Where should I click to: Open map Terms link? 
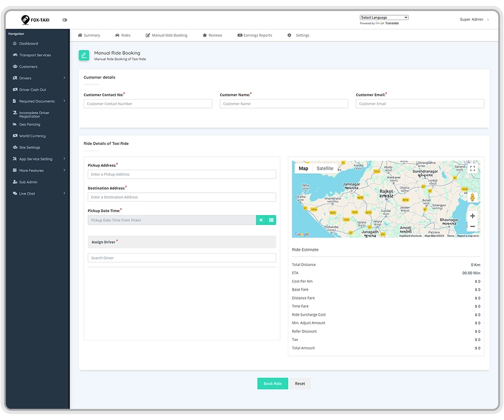[451, 236]
